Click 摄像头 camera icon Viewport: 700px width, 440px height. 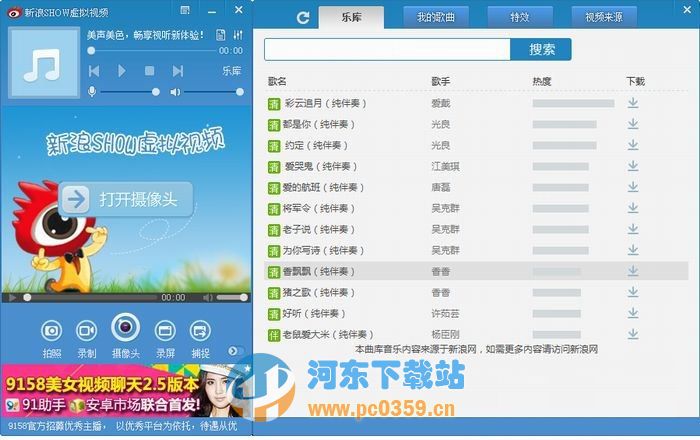125,328
